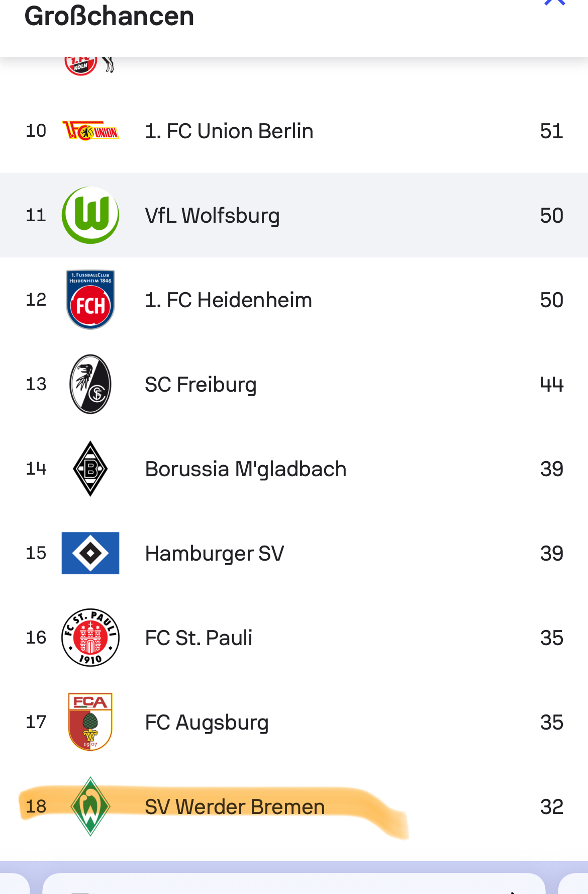Tap the FC Augsburg crest
The image size is (588, 894).
[90, 722]
